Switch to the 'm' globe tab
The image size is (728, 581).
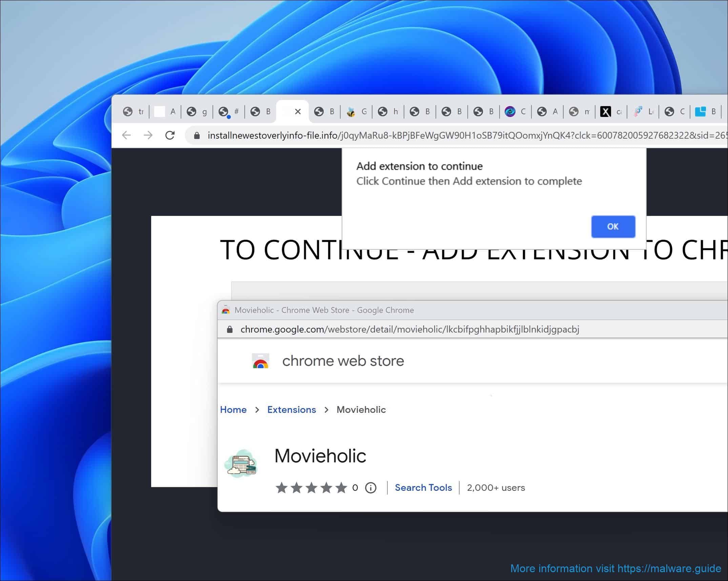tap(580, 112)
